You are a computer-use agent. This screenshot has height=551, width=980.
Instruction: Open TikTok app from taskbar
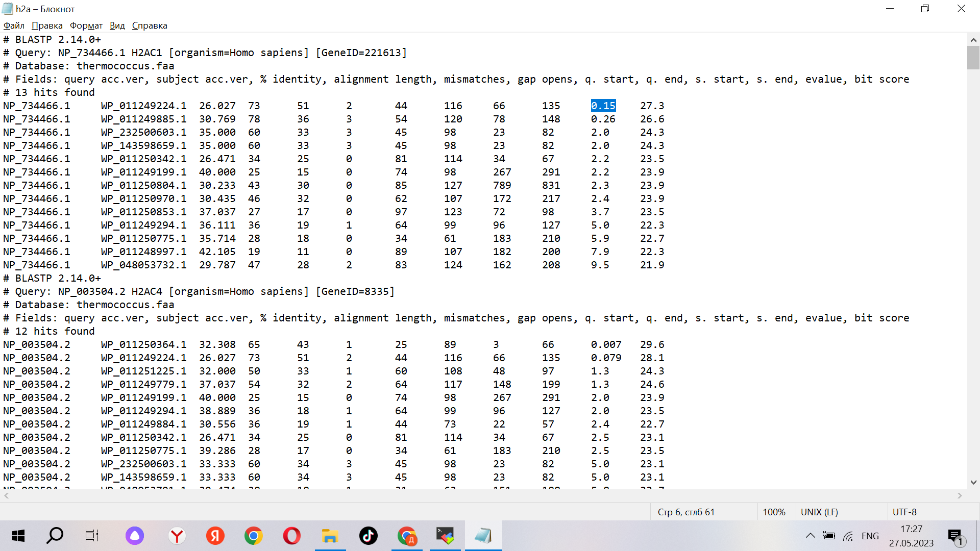pyautogui.click(x=368, y=536)
